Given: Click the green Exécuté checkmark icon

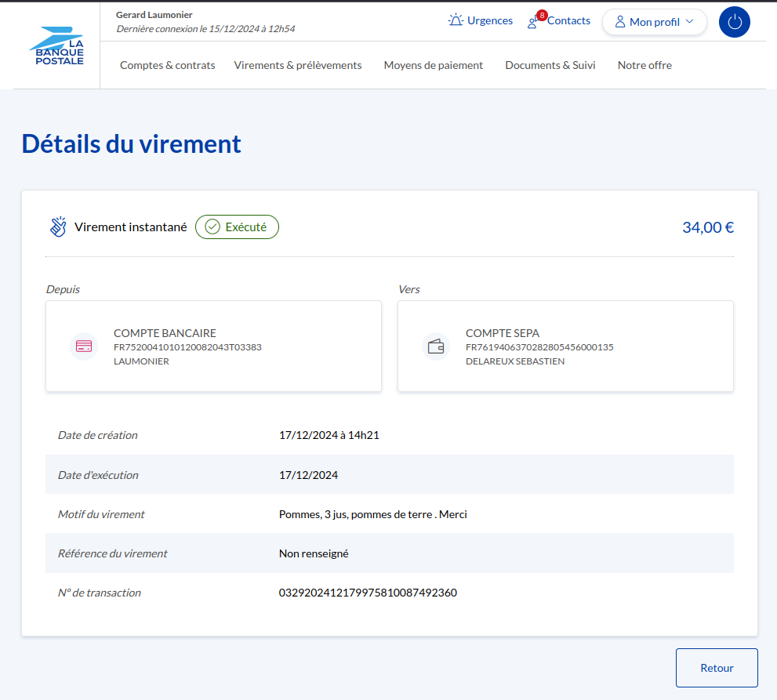Looking at the screenshot, I should coord(212,227).
